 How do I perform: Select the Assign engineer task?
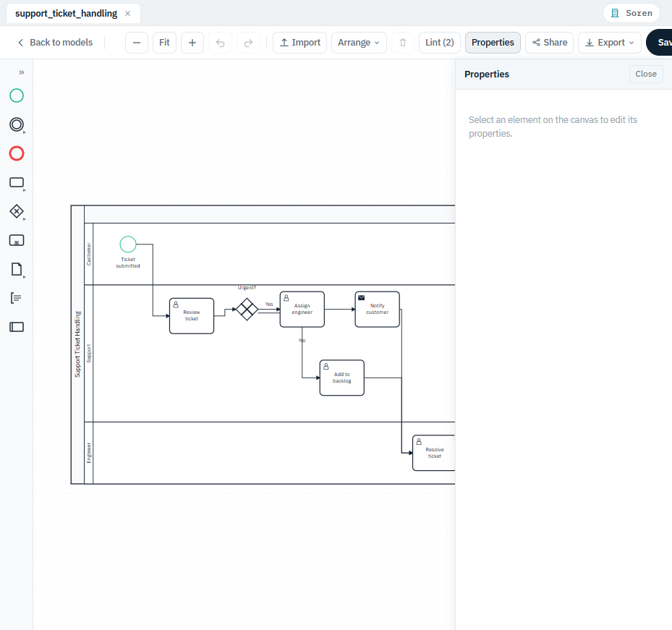302,310
